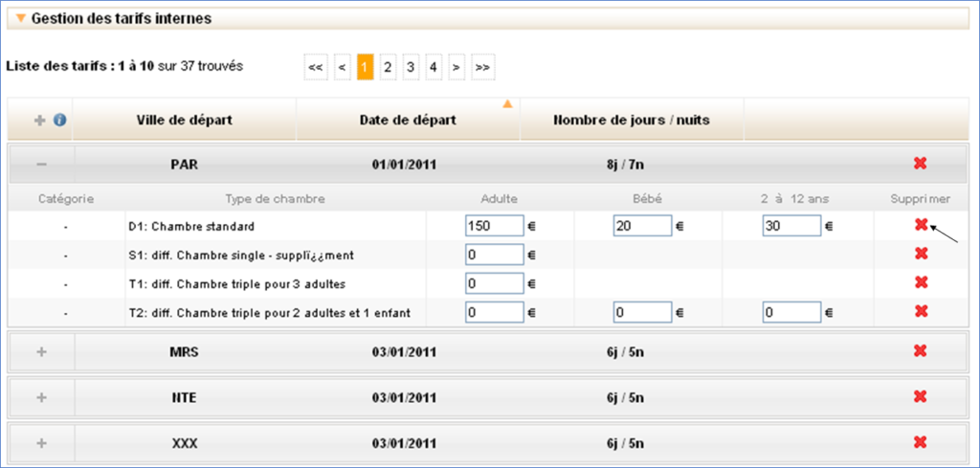Remove the S1 Chambre single supplement line
This screenshot has width=980, height=468.
(920, 254)
